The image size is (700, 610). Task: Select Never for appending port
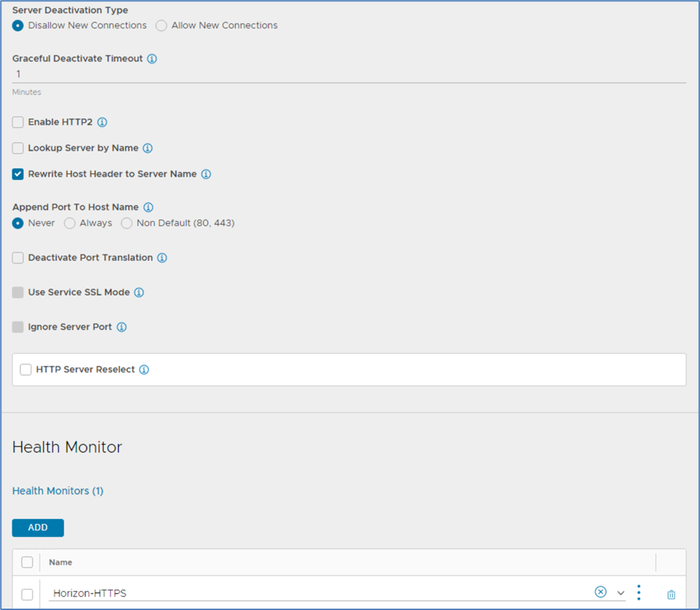18,224
